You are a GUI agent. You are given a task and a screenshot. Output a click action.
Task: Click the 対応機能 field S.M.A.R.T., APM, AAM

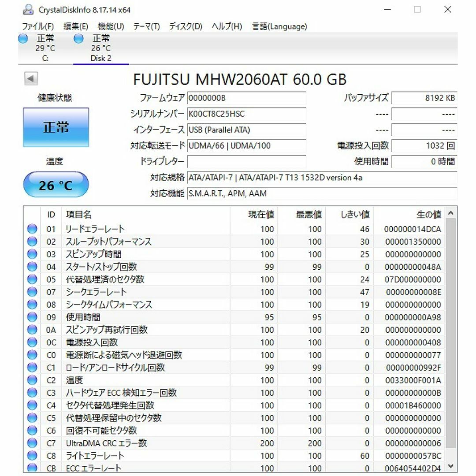tap(322, 193)
